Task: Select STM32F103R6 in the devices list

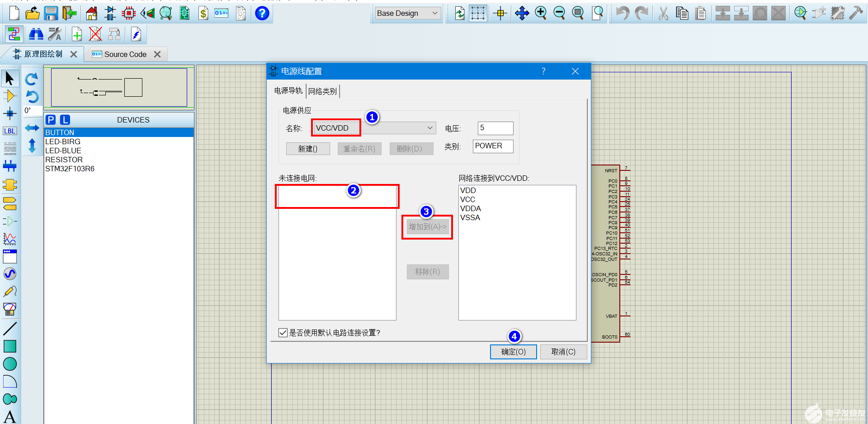Action: [x=119, y=169]
